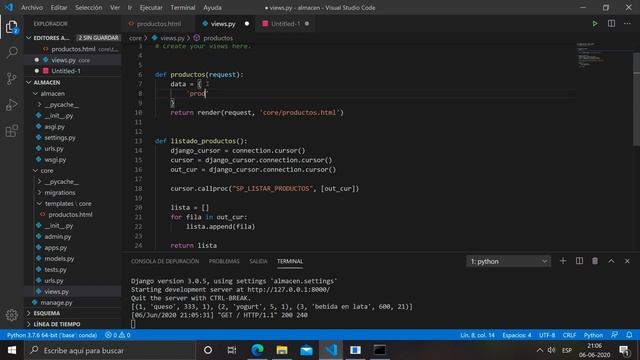Open the Editar menu
640x360 pixels.
(59, 7)
